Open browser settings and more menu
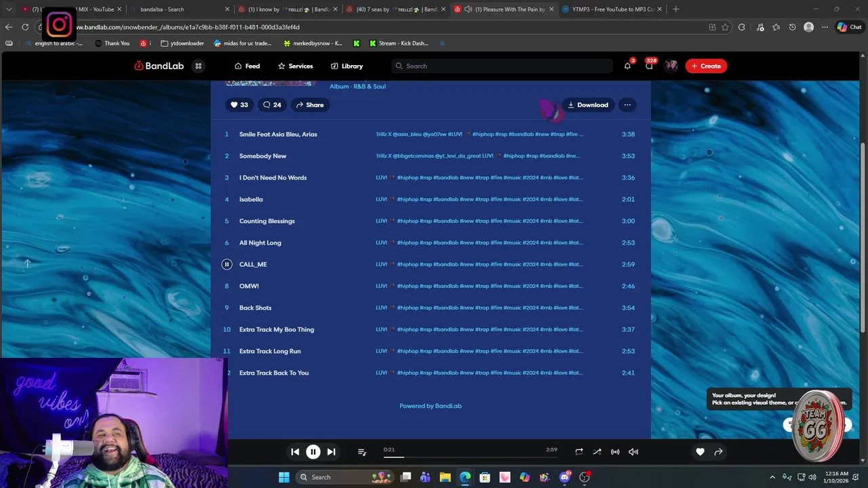The height and width of the screenshot is (488, 868). [x=825, y=27]
